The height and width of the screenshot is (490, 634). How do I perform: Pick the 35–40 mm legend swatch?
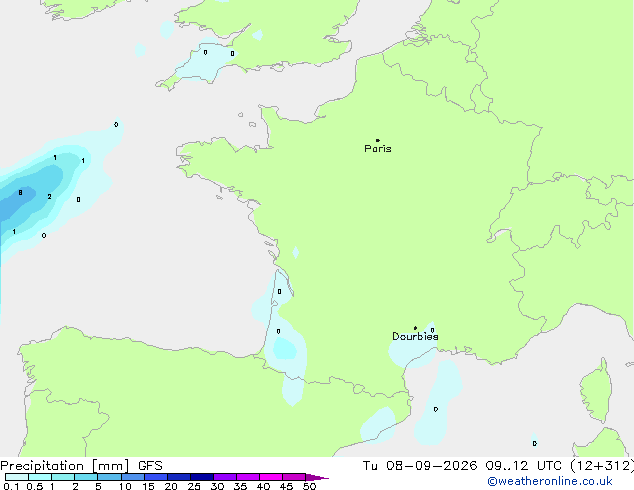tap(248, 477)
